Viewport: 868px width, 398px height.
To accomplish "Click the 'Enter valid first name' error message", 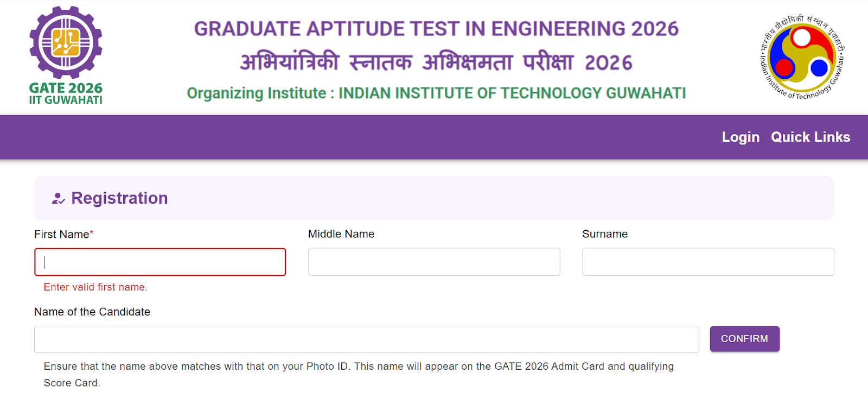I will tap(95, 287).
